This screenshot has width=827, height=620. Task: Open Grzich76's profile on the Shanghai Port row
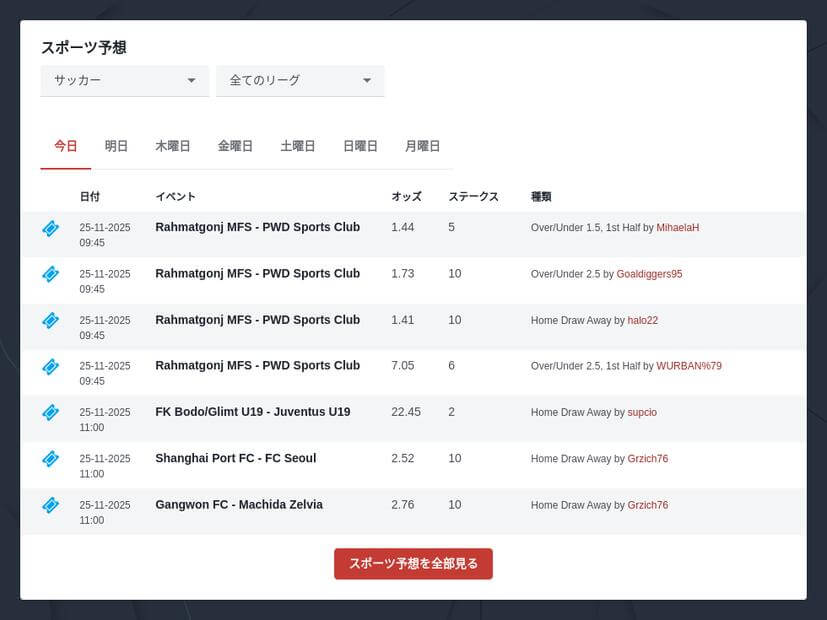(x=647, y=458)
